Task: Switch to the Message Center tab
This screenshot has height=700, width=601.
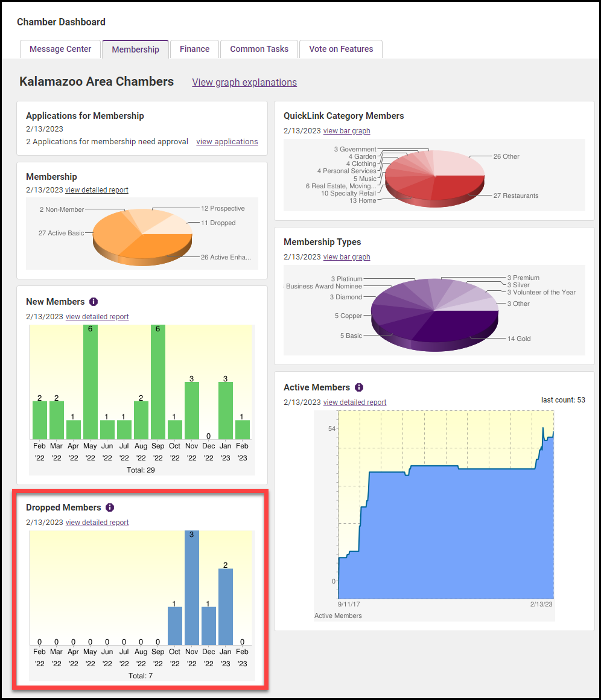Action: [x=60, y=49]
